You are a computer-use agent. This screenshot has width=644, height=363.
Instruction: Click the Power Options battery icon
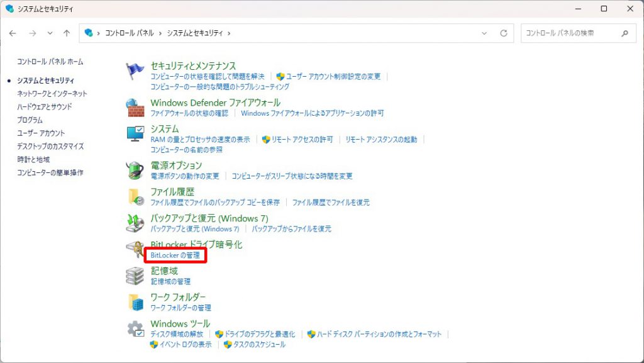pyautogui.click(x=135, y=170)
